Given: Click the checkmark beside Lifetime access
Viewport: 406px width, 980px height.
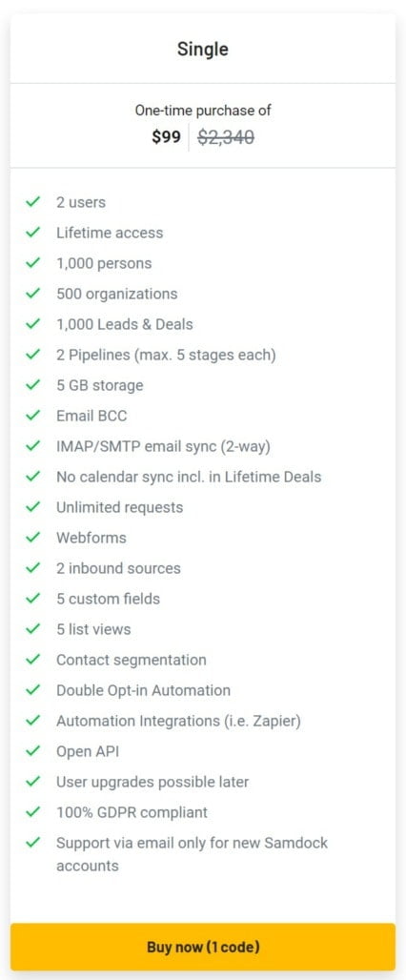Looking at the screenshot, I should coord(32,233).
